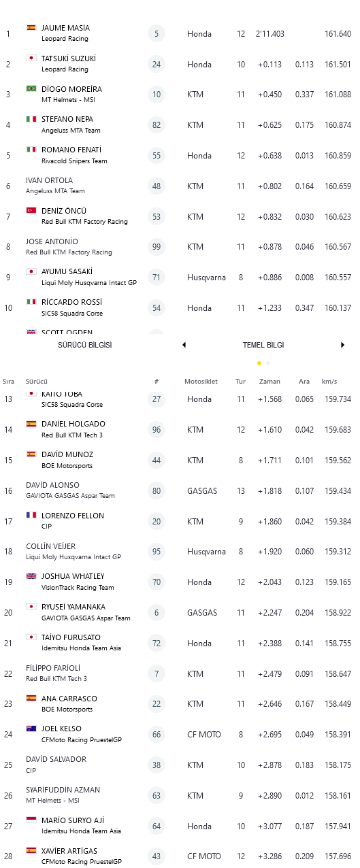Screen dimensions: 360x868
Task: Click the Spanish flag next to Jaume Masia
Action: coord(31,28)
